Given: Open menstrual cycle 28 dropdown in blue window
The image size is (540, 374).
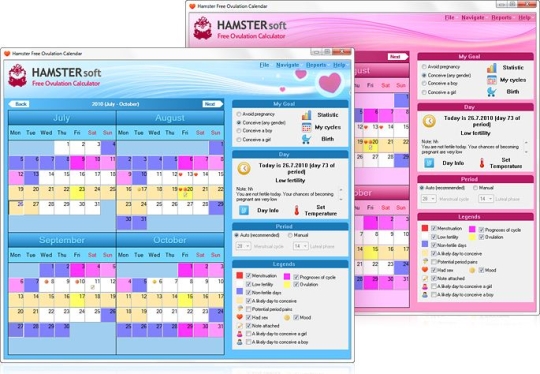Looking at the screenshot, I should [x=243, y=246].
